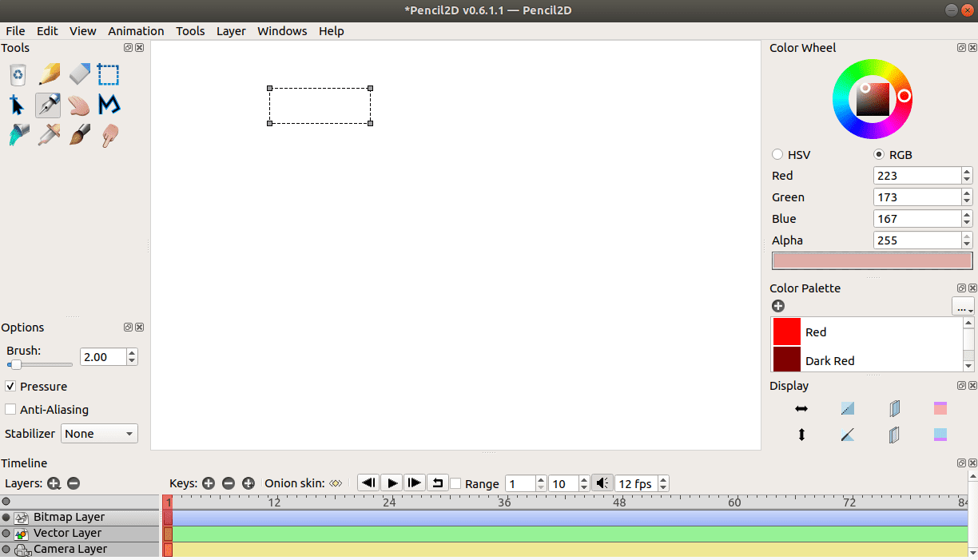Disable the Pressure option
This screenshot has width=978, height=560.
tap(10, 387)
